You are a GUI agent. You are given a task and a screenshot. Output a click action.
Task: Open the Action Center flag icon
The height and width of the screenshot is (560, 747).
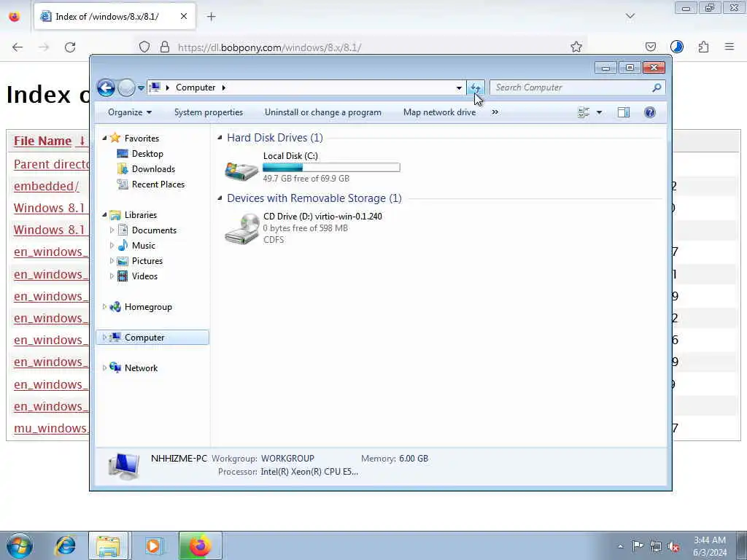[638, 546]
